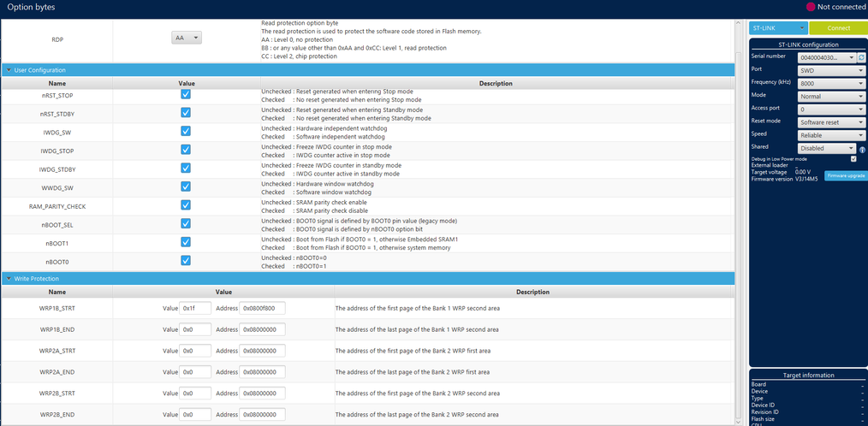Click the WWDG_SW description text
This screenshot has width=868, height=426.
[x=317, y=188]
